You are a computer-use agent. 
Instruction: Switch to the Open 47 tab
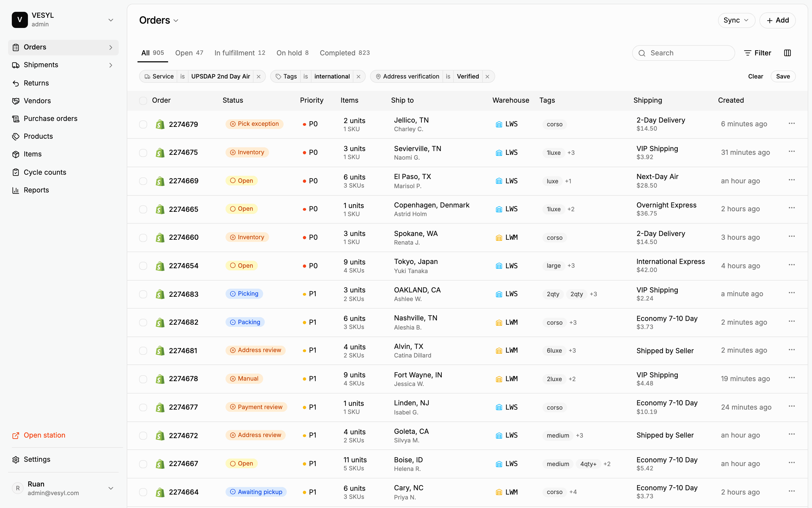(x=189, y=53)
